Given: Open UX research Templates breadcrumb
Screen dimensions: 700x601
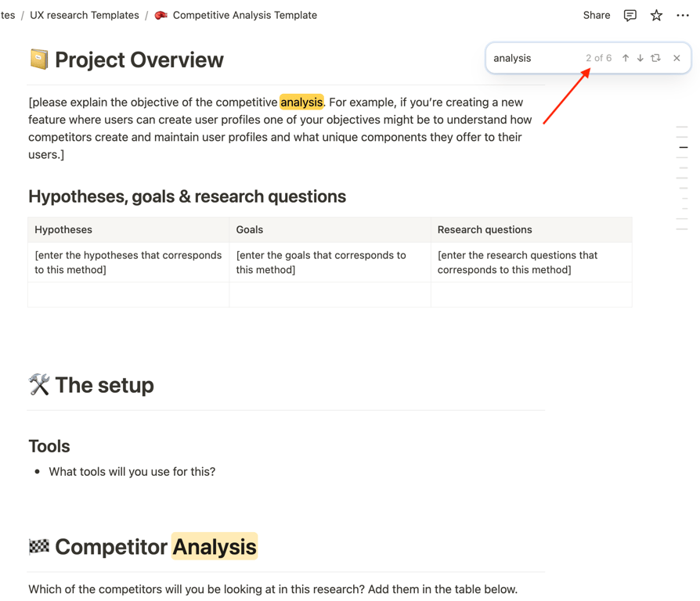Looking at the screenshot, I should point(85,16).
